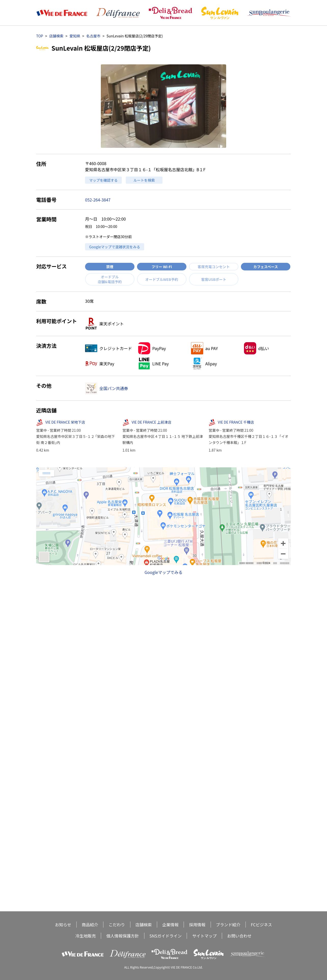Select the カフェスペース service tag
The height and width of the screenshot is (980, 327).
[x=266, y=267]
